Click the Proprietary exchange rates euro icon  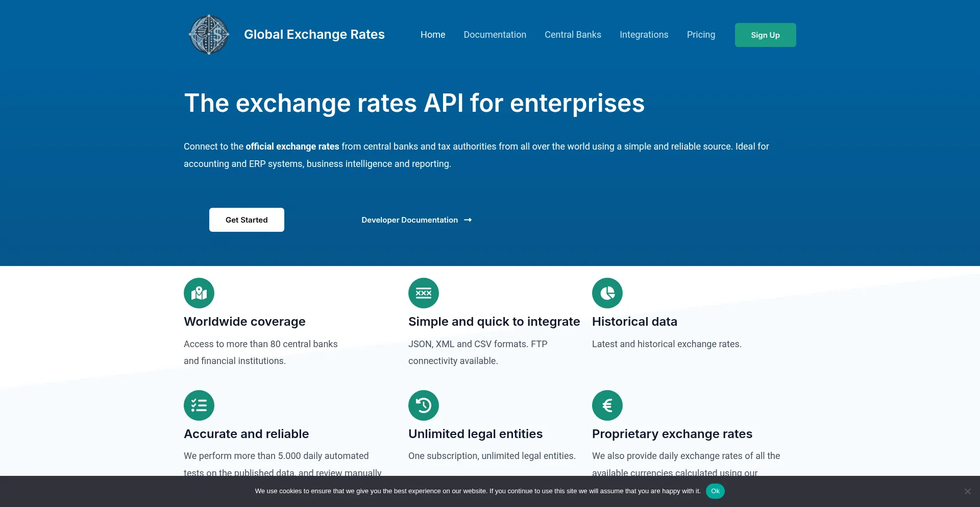[x=607, y=405]
